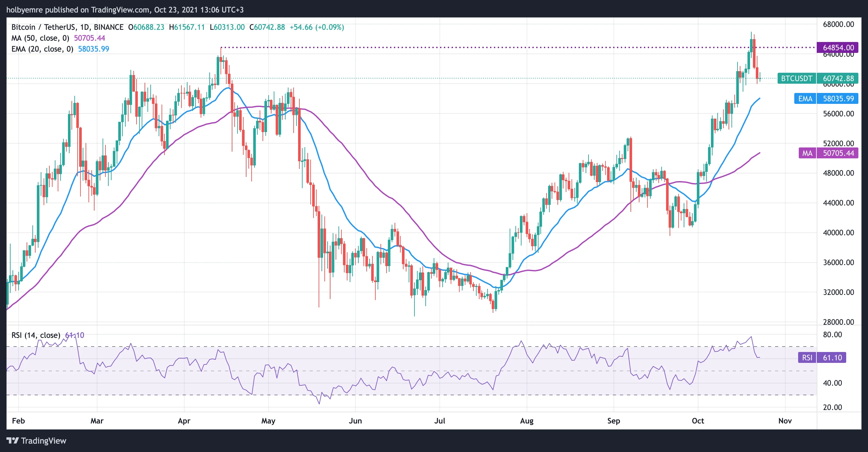Click the low price L60313.00 value
Screen dimensions: 868x452
227,27
